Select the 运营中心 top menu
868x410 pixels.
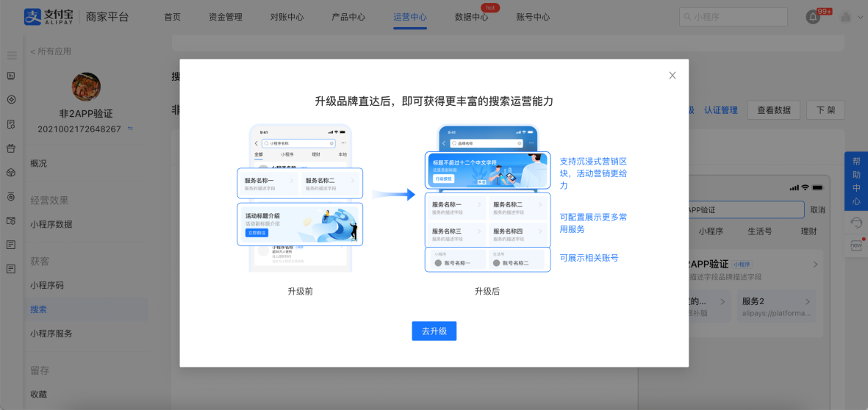coord(410,17)
